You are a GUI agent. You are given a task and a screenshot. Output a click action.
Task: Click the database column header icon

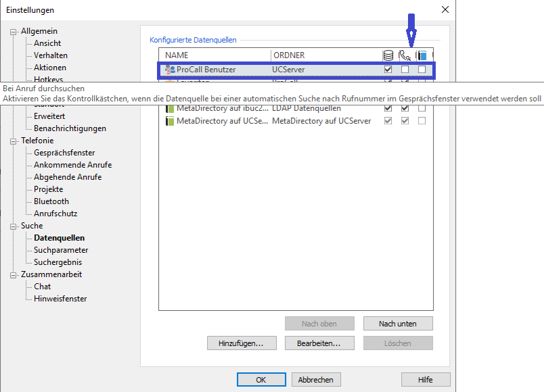tap(388, 55)
